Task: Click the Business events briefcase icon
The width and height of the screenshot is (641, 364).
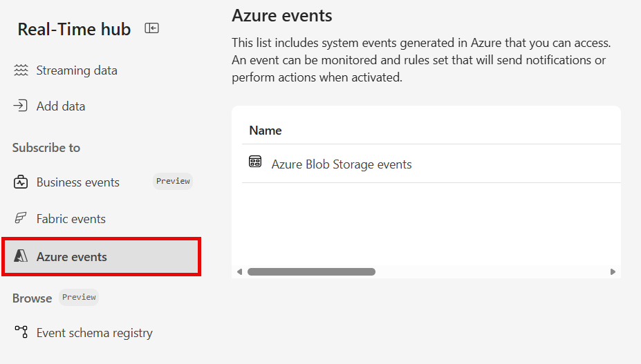Action: coord(21,182)
